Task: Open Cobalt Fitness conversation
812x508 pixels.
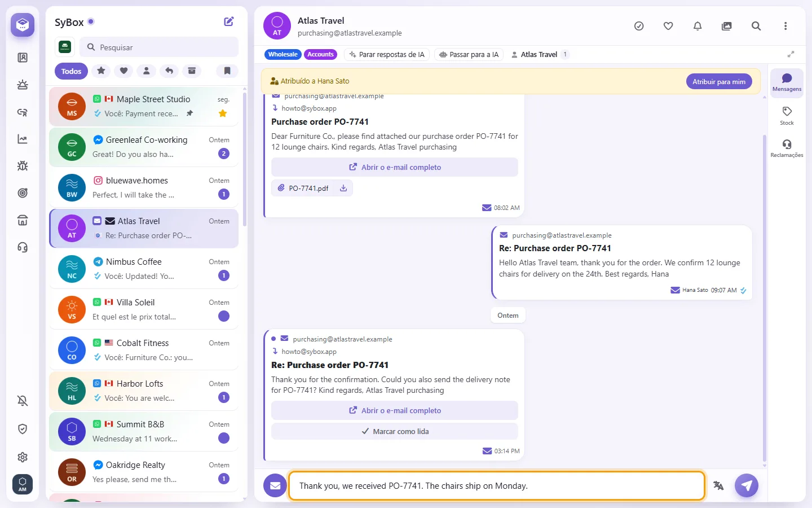Action: click(x=144, y=350)
